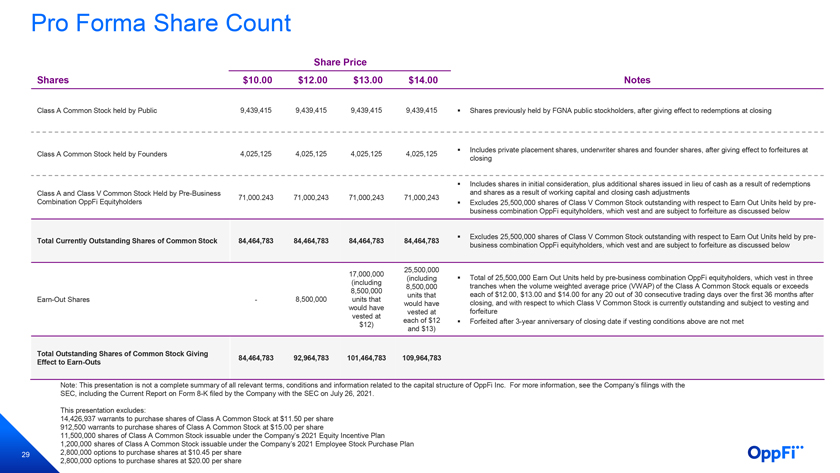The image size is (840, 473).
Task: Click Founders 4,025,125 under the $13.00 column
Action: pos(366,154)
